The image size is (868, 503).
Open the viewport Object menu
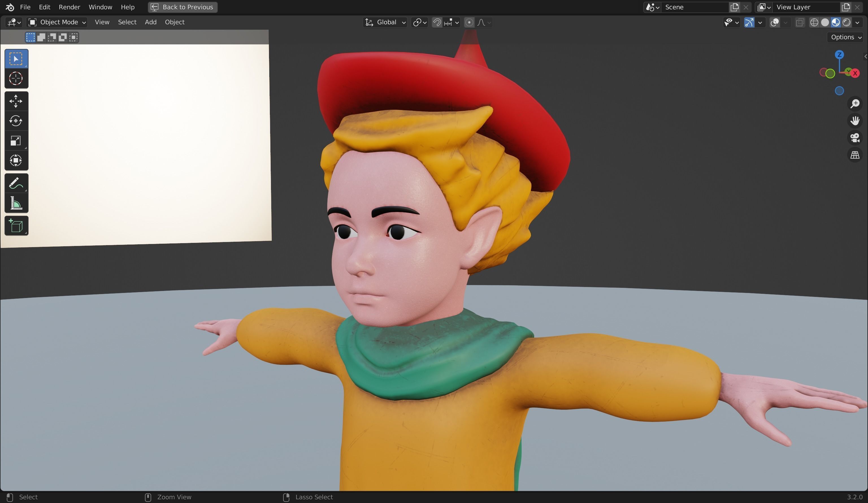(x=175, y=22)
